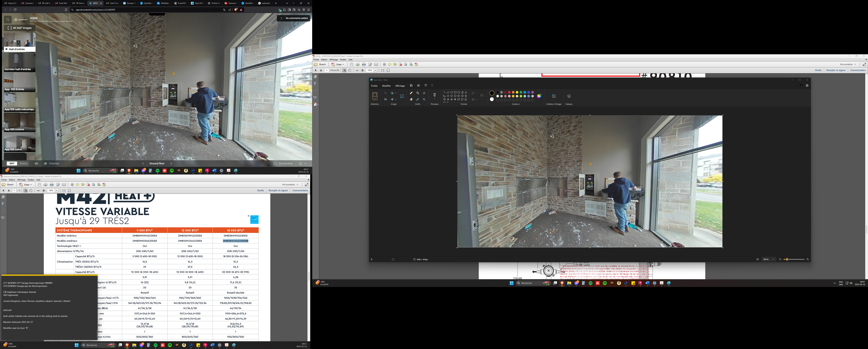Open the Edition menu in brochure Acrobat window
This screenshot has height=349, width=868.
tap(12, 180)
